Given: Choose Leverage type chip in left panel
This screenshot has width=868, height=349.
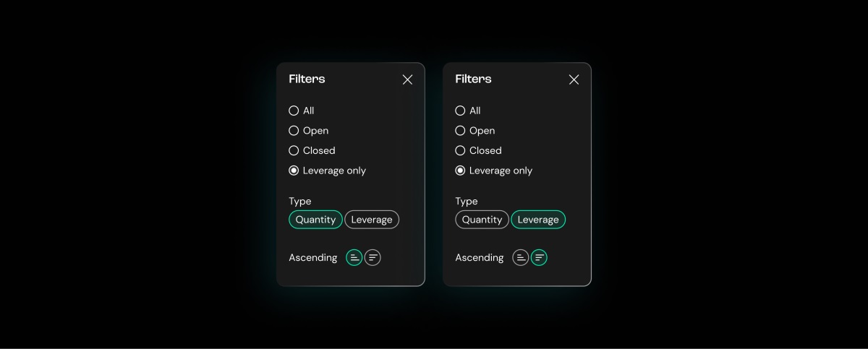Looking at the screenshot, I should coord(372,220).
